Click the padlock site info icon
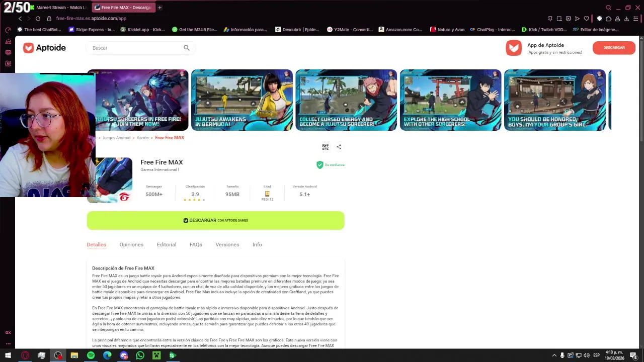 pos(49,19)
